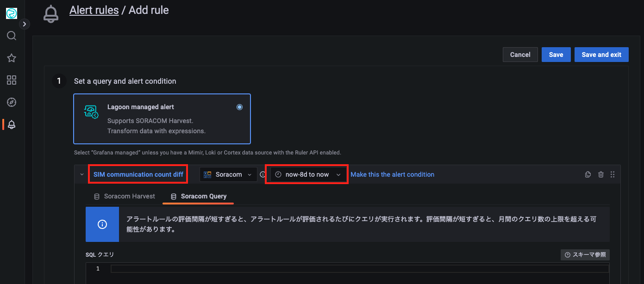Open Alerting bell icon in sidebar
The width and height of the screenshot is (644, 284).
[12, 124]
